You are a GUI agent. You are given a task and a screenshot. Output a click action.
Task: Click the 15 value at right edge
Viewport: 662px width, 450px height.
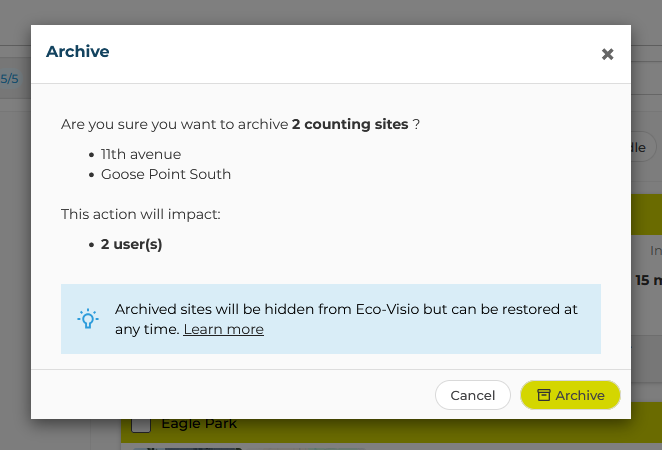(642, 280)
